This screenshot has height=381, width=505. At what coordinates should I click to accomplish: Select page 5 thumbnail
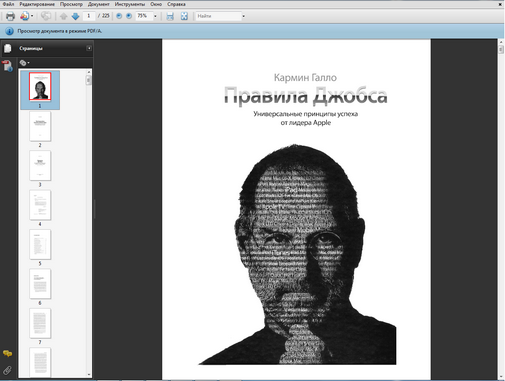[40, 244]
